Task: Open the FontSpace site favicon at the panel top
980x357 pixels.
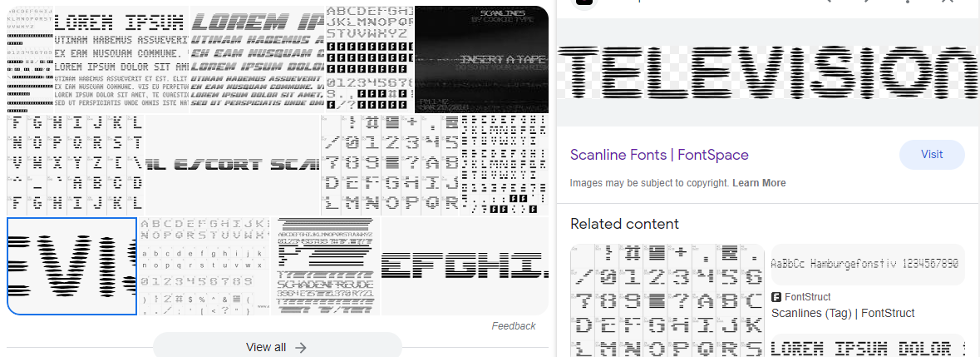Action: tap(584, 2)
